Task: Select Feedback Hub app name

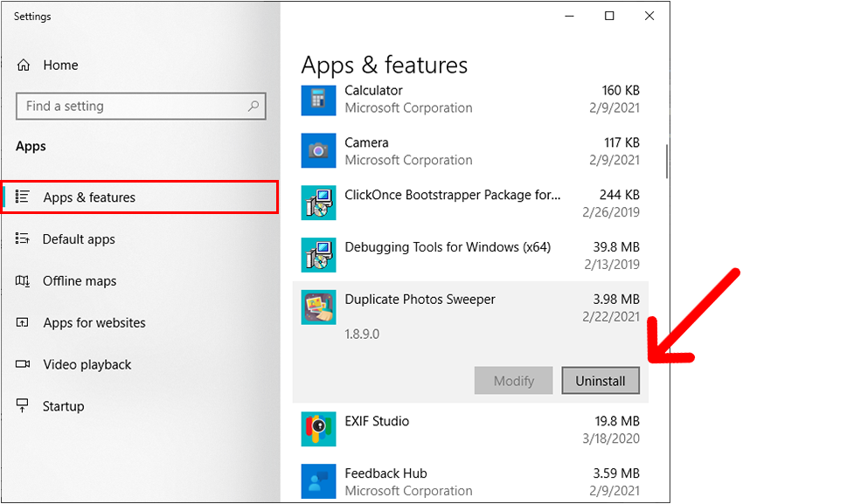Action: coord(385,473)
